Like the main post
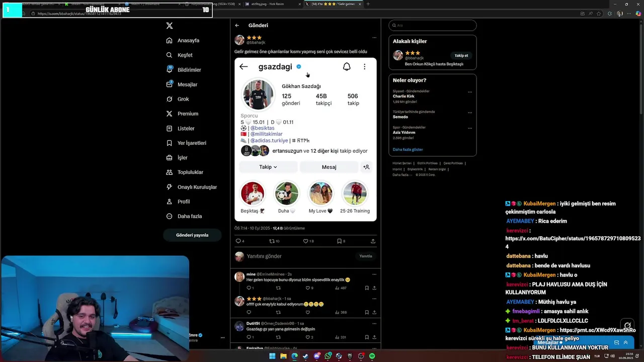Image resolution: width=644 pixels, height=362 pixels. point(308,241)
